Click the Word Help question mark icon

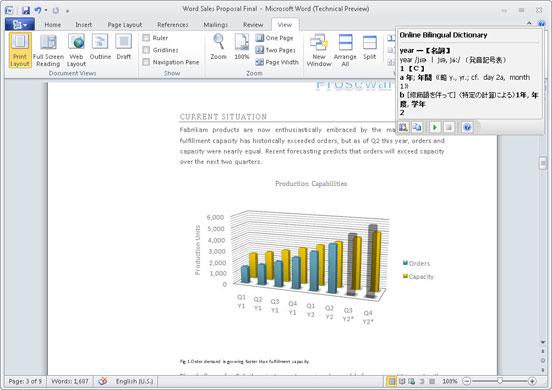[x=542, y=23]
